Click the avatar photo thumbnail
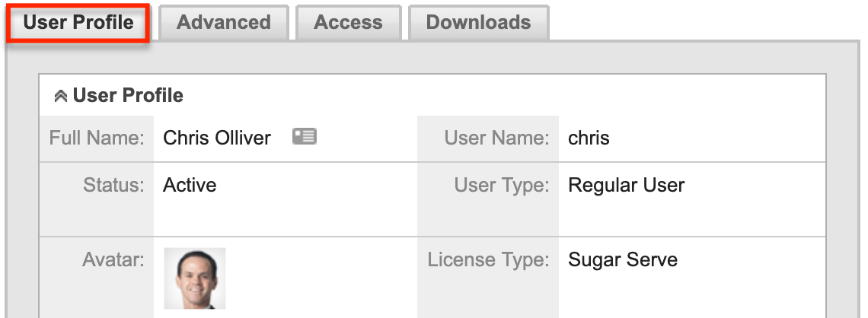The width and height of the screenshot is (868, 318). click(195, 278)
